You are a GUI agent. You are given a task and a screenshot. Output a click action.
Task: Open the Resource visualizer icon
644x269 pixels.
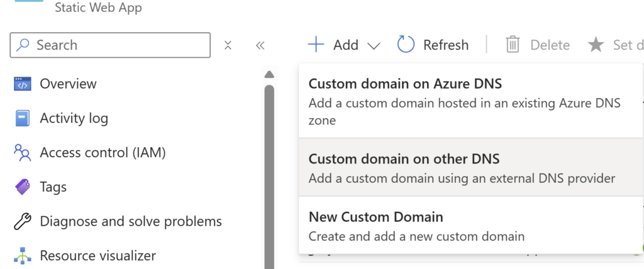click(x=22, y=256)
